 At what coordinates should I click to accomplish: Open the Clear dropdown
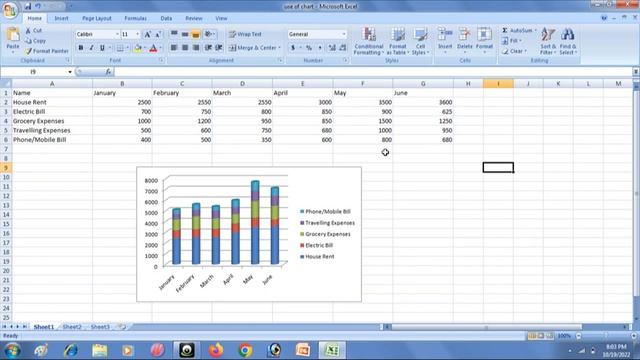515,51
